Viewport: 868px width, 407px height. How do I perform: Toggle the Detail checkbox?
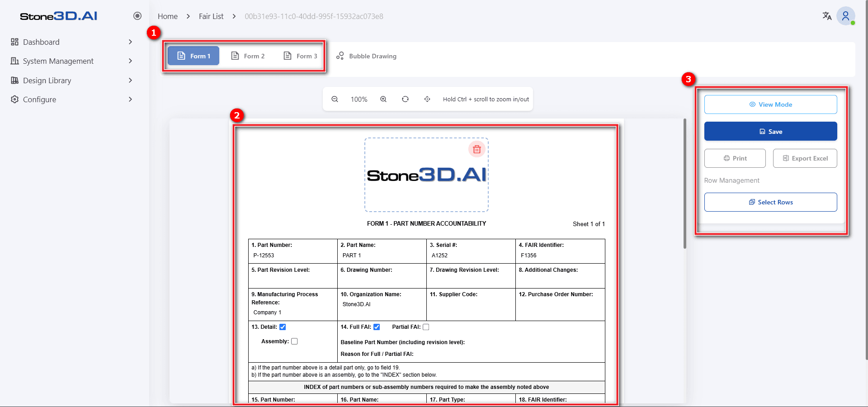pos(283,327)
